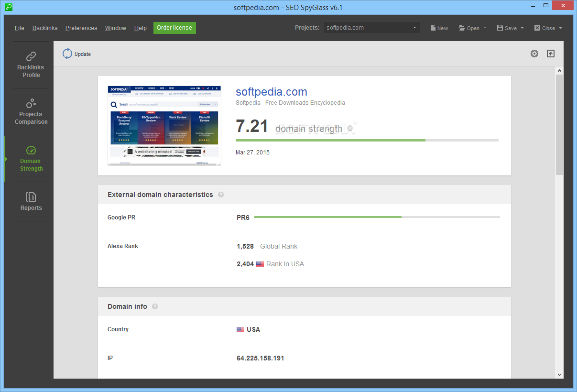This screenshot has width=577, height=392.
Task: Click the USA flag in Country row
Action: tap(240, 329)
